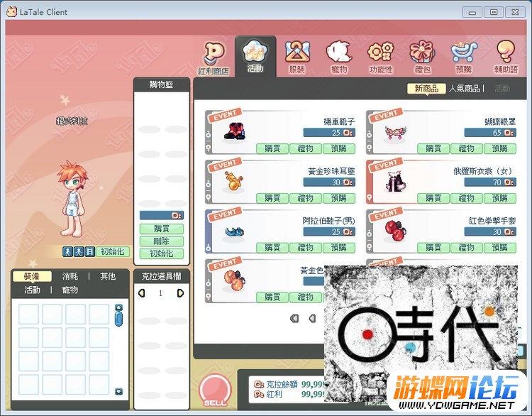Gift the 蝴蝶眼罩 with 禮物
The image size is (532, 416).
coord(466,148)
